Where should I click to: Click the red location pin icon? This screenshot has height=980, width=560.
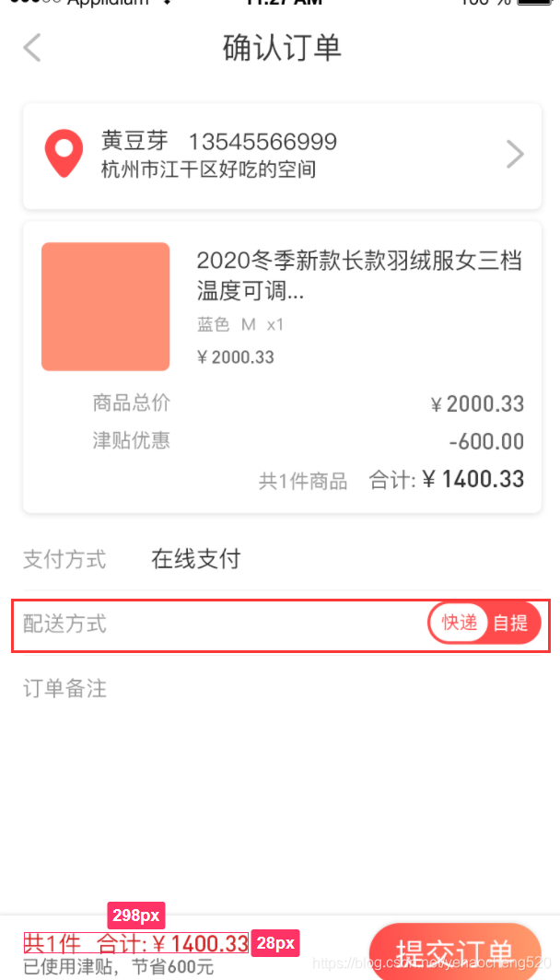click(x=64, y=153)
